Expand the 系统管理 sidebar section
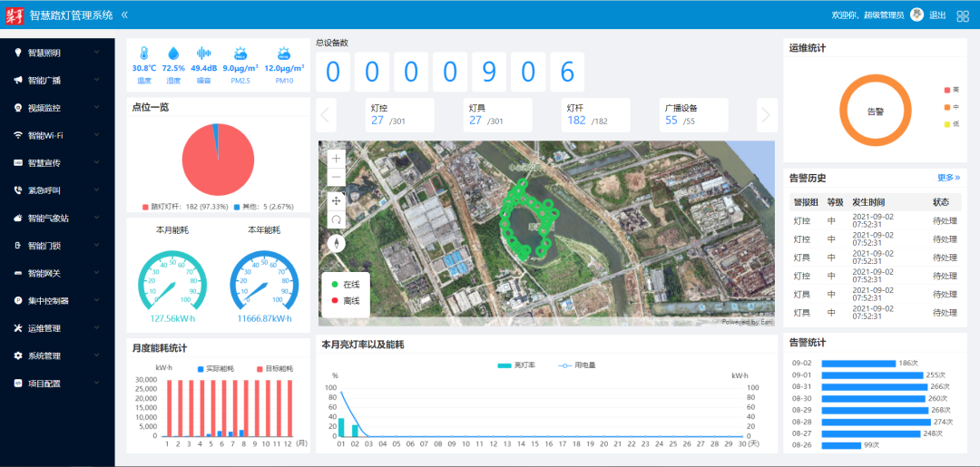 (x=50, y=355)
